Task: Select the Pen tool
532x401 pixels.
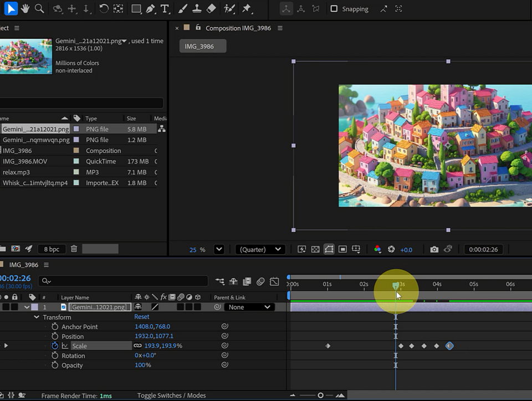Action: coord(151,9)
